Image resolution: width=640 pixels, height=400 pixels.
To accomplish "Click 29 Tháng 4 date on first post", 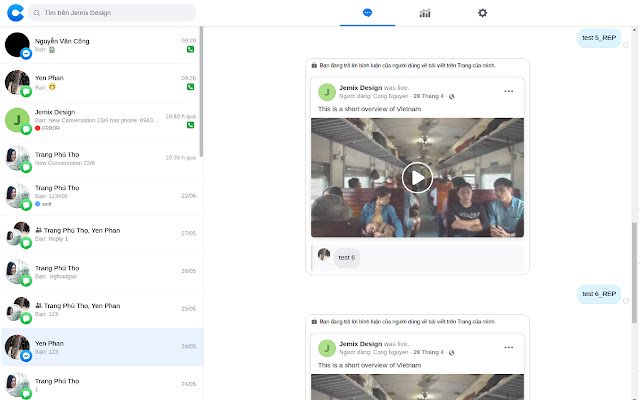I will pos(428,96).
